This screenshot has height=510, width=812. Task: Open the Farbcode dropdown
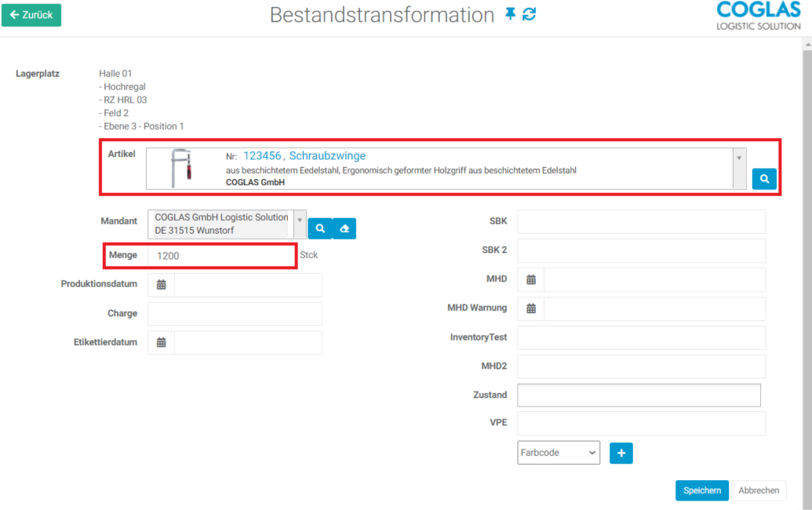(x=559, y=453)
